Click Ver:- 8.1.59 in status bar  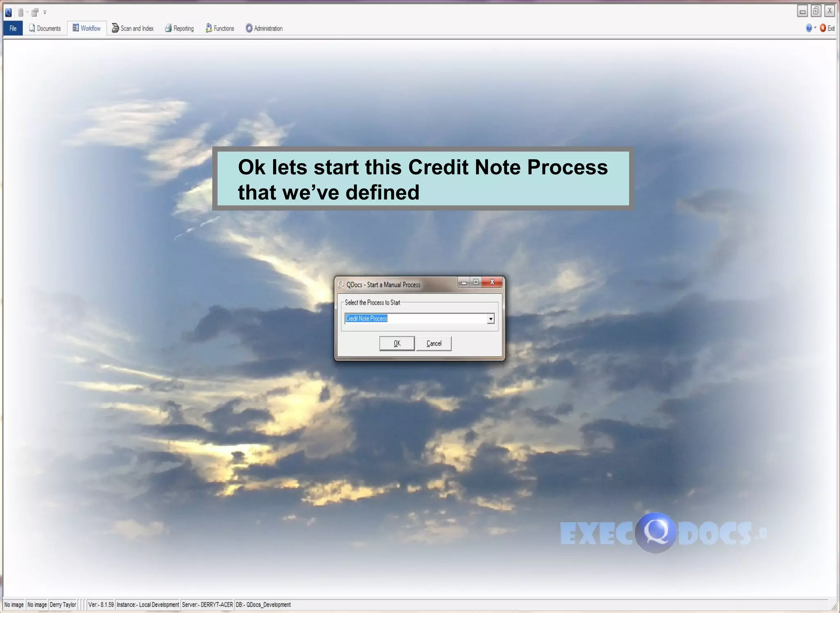click(x=101, y=605)
